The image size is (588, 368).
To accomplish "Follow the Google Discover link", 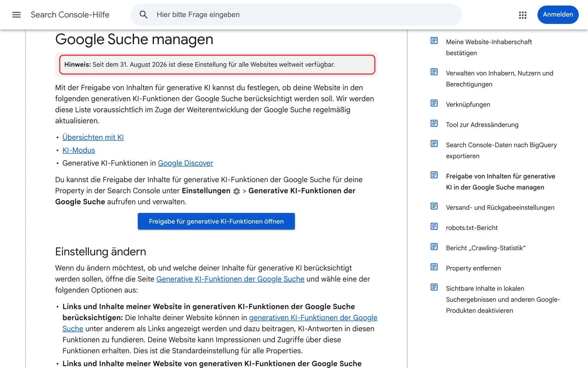I will (185, 163).
